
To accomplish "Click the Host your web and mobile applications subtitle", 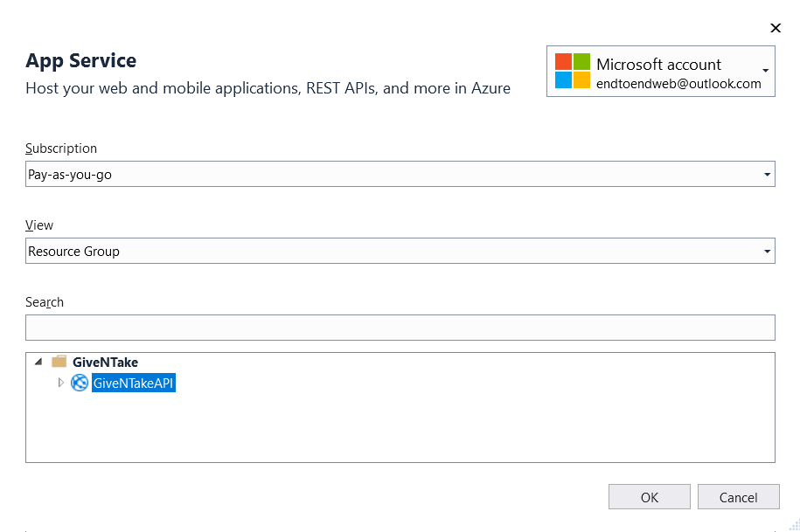I will [x=268, y=88].
